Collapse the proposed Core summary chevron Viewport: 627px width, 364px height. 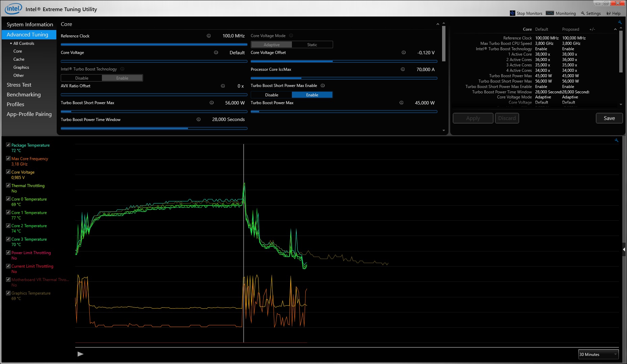[615, 29]
